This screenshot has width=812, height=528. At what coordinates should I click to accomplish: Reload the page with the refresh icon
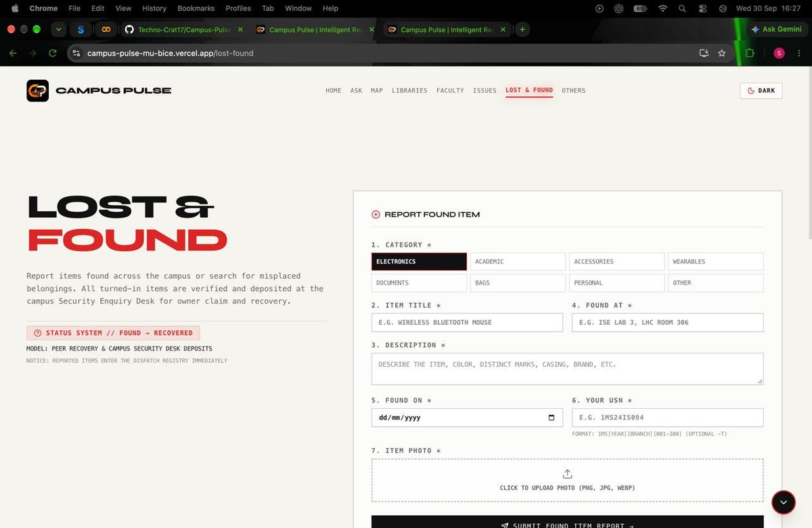[52, 53]
